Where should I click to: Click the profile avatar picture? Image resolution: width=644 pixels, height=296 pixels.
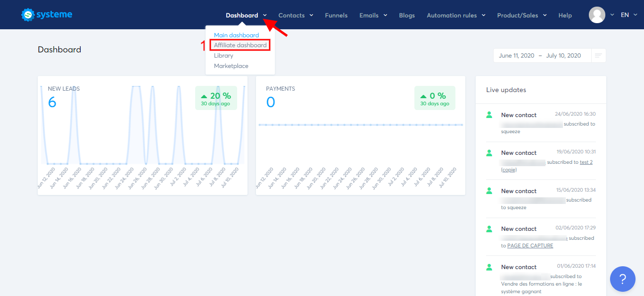pyautogui.click(x=597, y=15)
